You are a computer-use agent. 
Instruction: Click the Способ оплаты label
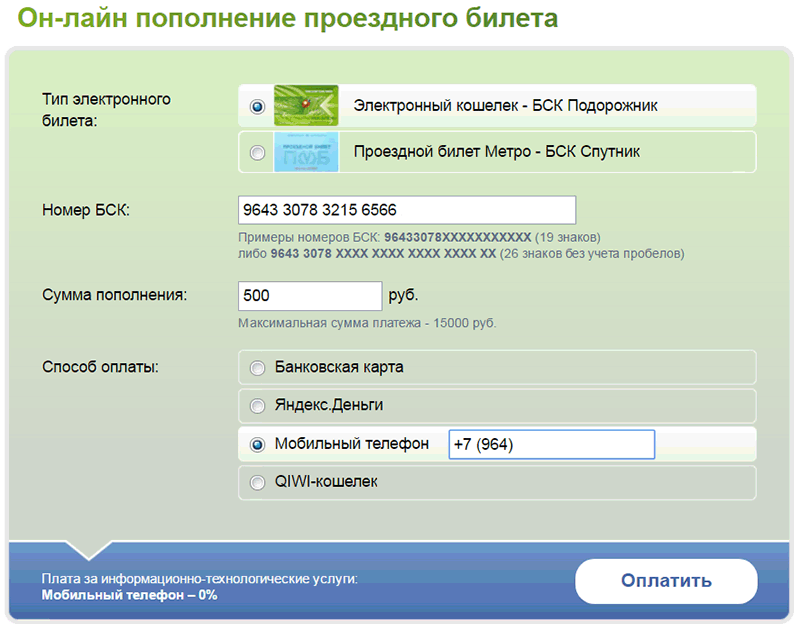pyautogui.click(x=101, y=367)
